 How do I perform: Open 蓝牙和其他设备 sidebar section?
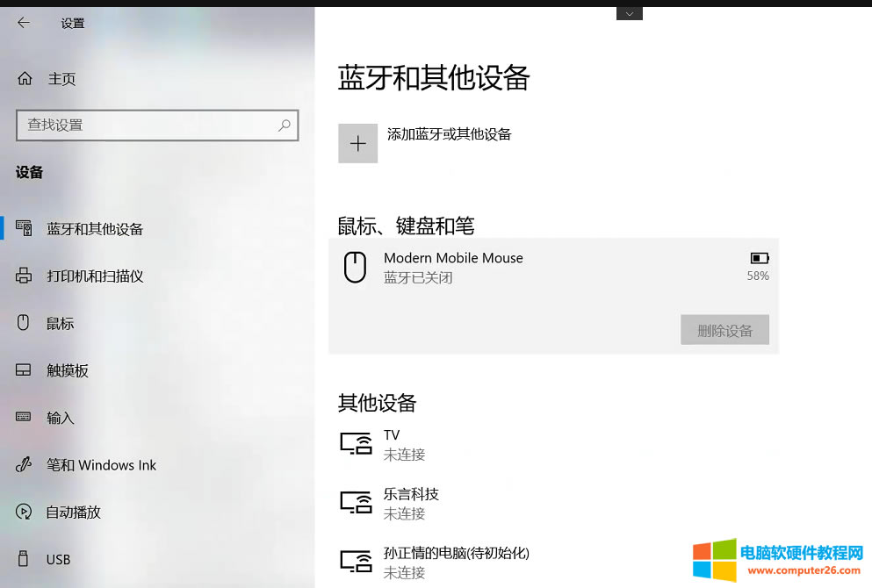point(95,229)
